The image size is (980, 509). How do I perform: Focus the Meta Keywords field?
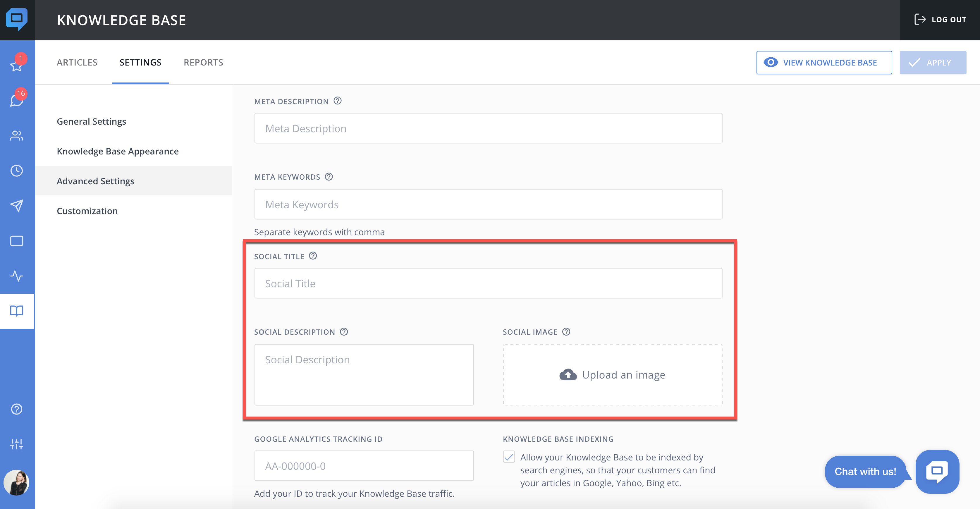point(488,204)
